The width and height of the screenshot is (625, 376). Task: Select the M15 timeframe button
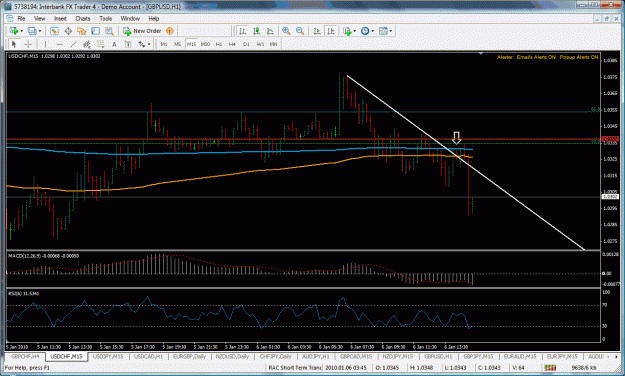click(191, 44)
